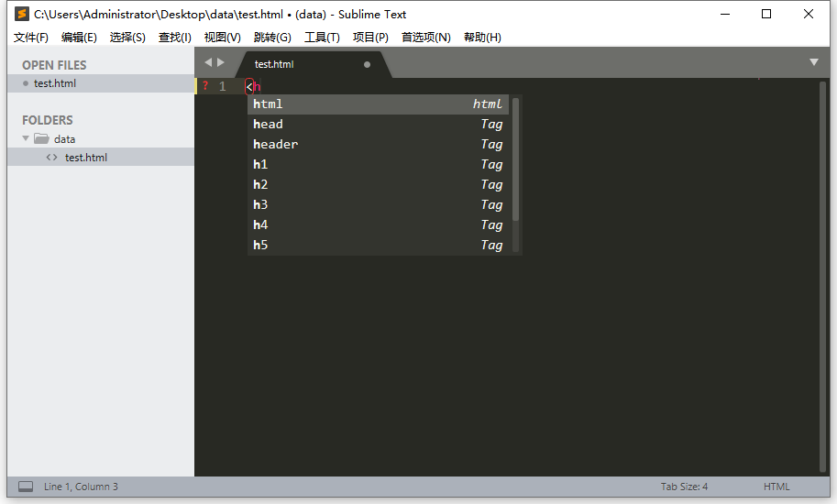Open HTML syntax selector in status bar
This screenshot has width=837, height=504.
(776, 487)
